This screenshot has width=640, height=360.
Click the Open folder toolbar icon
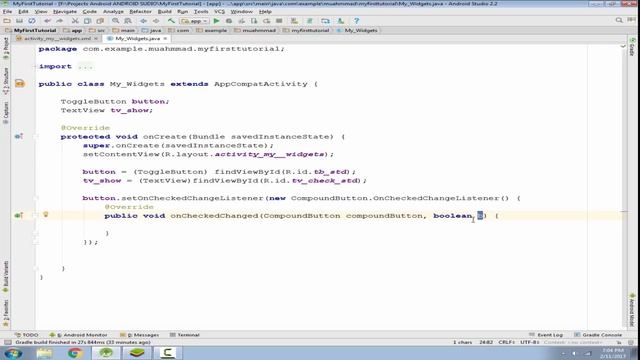point(7,21)
